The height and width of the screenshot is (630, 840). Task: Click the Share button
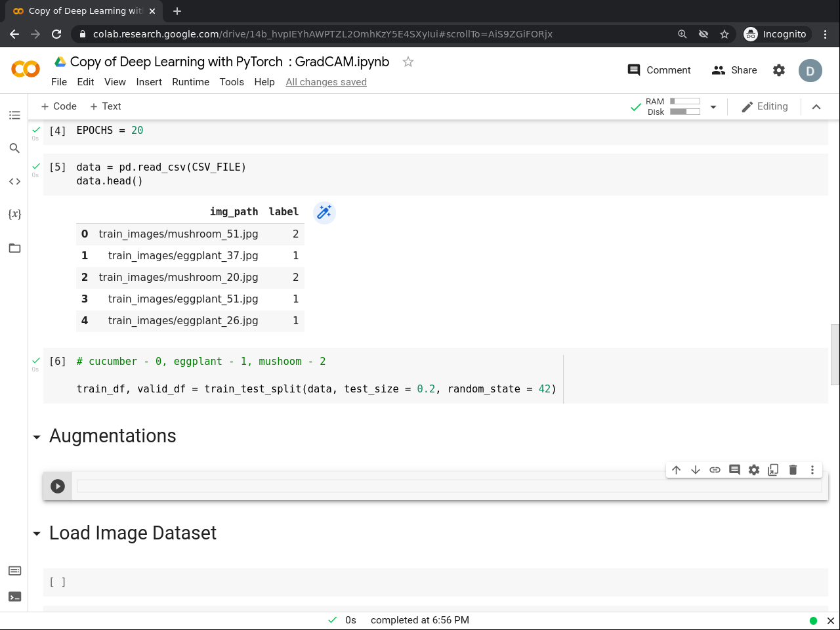pyautogui.click(x=734, y=70)
